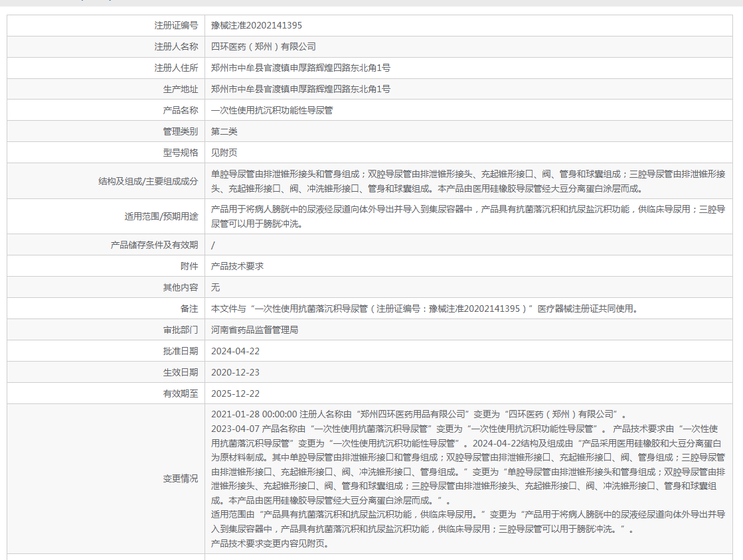
Task: Click the change entry starting 2023-04-07 产品名称由
Action: [x=468, y=465]
